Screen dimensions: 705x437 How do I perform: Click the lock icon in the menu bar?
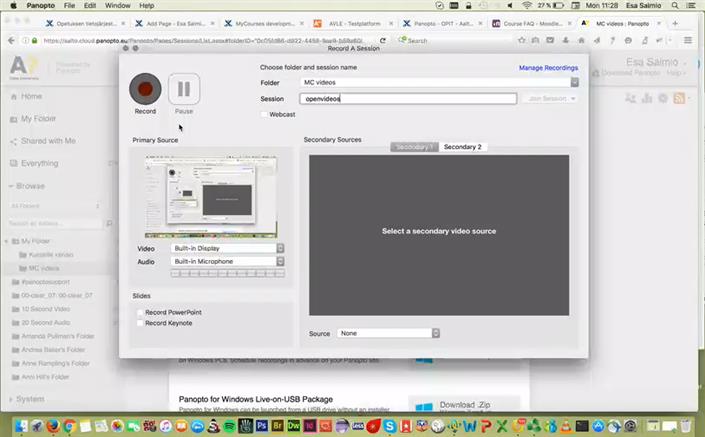[x=469, y=5]
